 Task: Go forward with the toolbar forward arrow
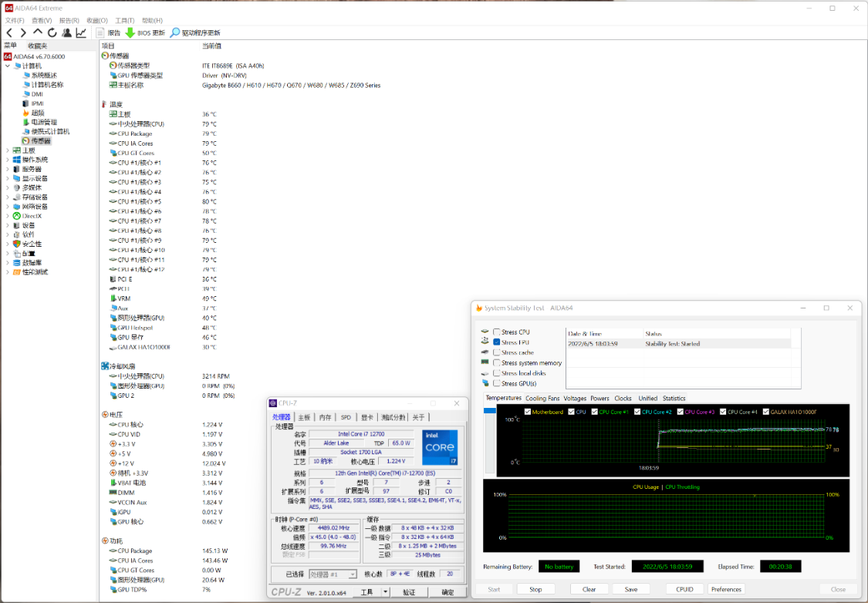pyautogui.click(x=23, y=32)
